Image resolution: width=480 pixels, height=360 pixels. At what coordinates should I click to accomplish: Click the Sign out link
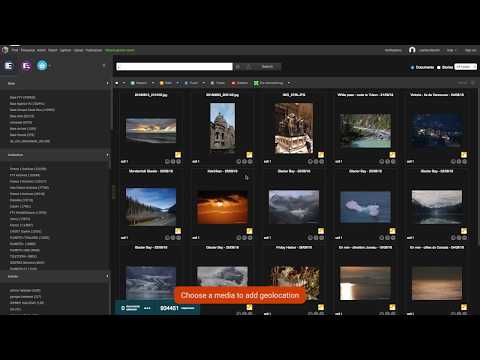[x=471, y=50]
